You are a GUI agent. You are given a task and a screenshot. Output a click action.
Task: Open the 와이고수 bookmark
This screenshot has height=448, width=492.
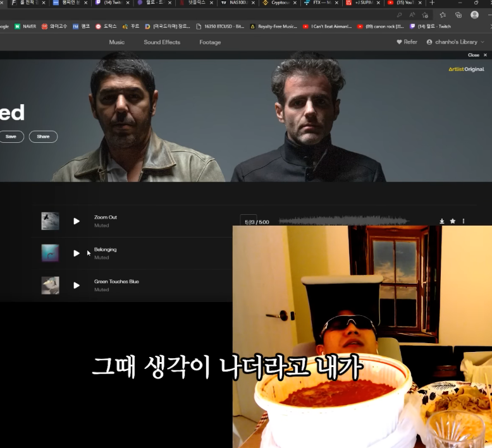[54, 27]
